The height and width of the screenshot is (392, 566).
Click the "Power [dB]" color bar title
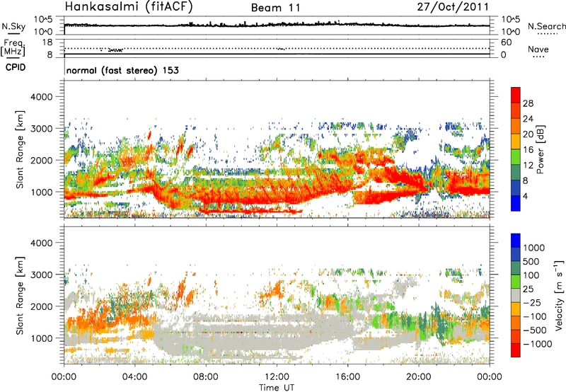pos(540,149)
